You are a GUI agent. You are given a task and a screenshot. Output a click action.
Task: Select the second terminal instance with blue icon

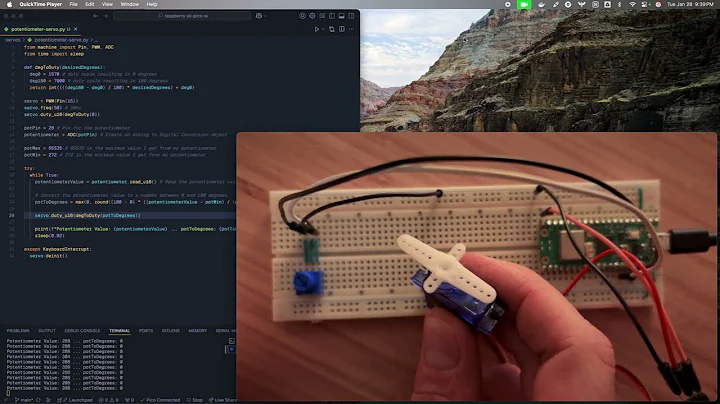coord(231,349)
